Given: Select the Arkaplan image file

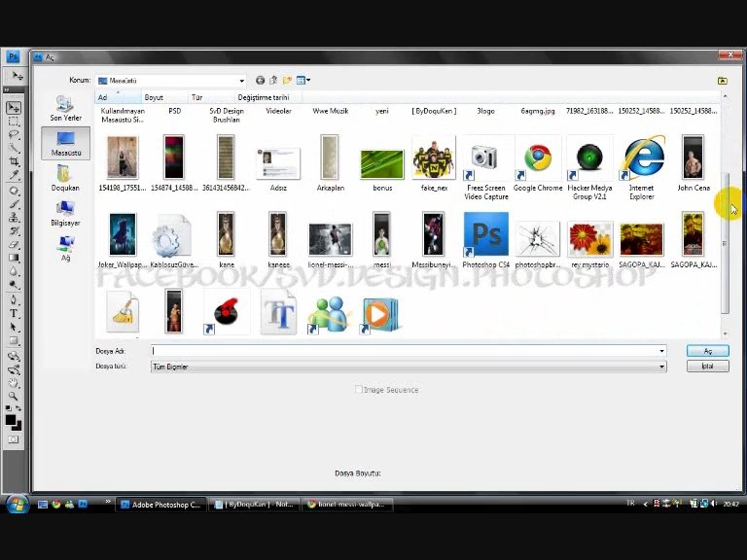Looking at the screenshot, I should coord(330,163).
